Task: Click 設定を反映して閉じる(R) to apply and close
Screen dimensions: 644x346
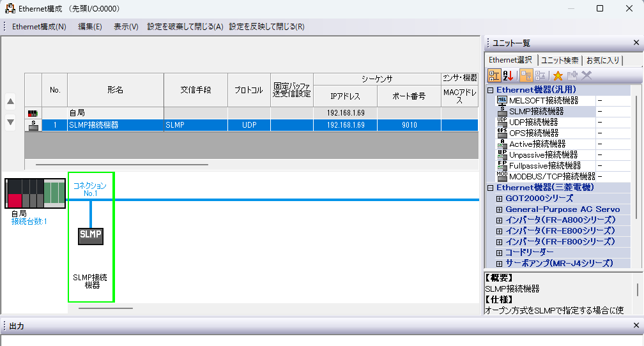Action: 266,27
